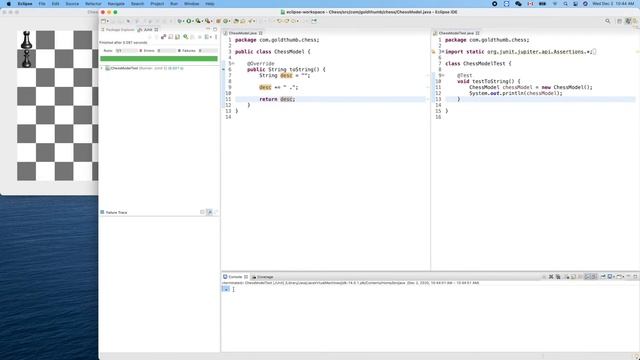Click the External Tools run button
This screenshot has width=640, height=360.
point(207,21)
